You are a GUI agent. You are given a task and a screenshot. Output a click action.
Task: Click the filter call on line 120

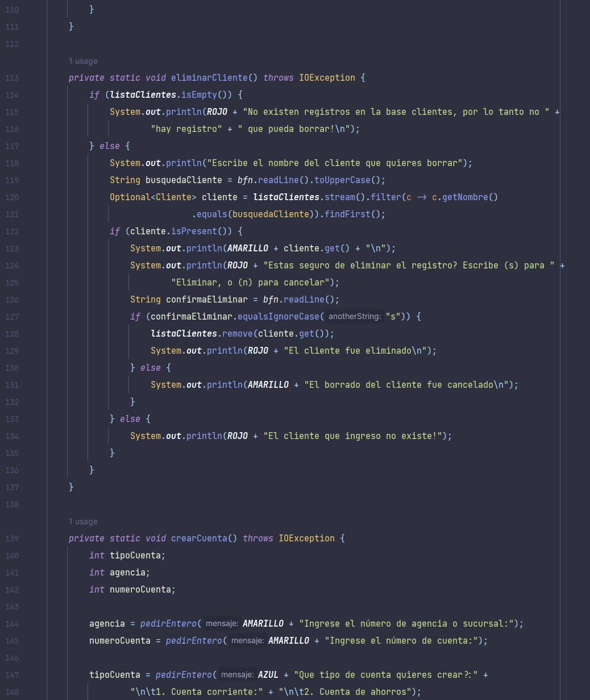(x=386, y=197)
